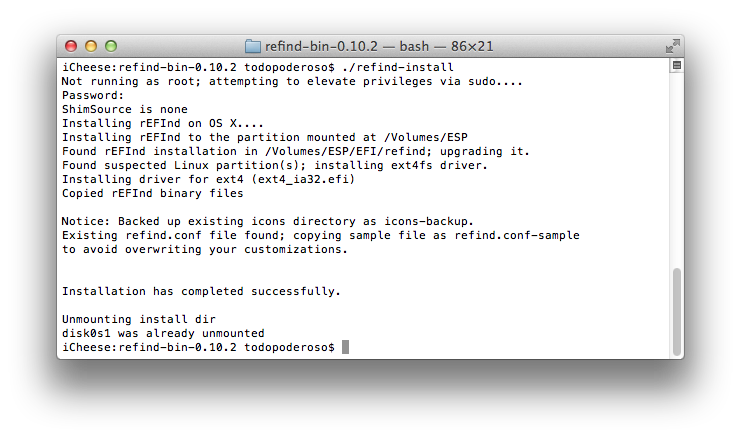The width and height of the screenshot is (741, 438).
Task: Click the gray cursor block at the prompt
Action: (345, 347)
